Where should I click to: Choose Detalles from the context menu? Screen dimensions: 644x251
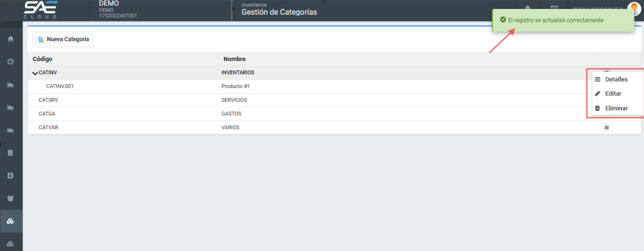tap(616, 79)
